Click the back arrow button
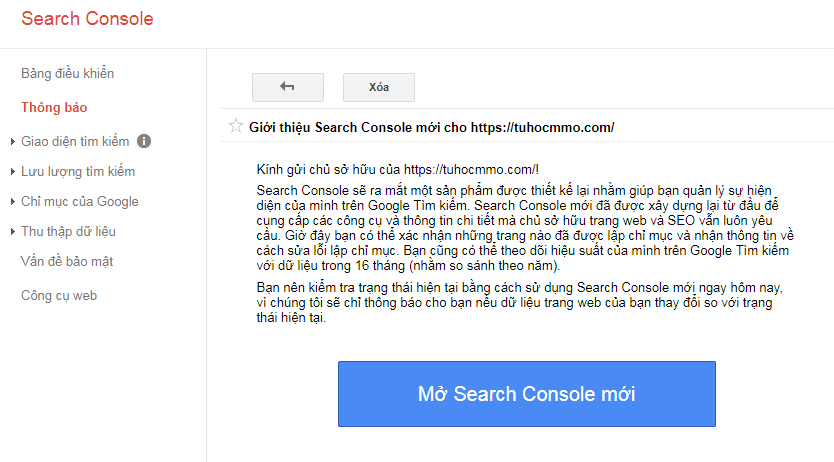This screenshot has width=834, height=462. [x=288, y=87]
